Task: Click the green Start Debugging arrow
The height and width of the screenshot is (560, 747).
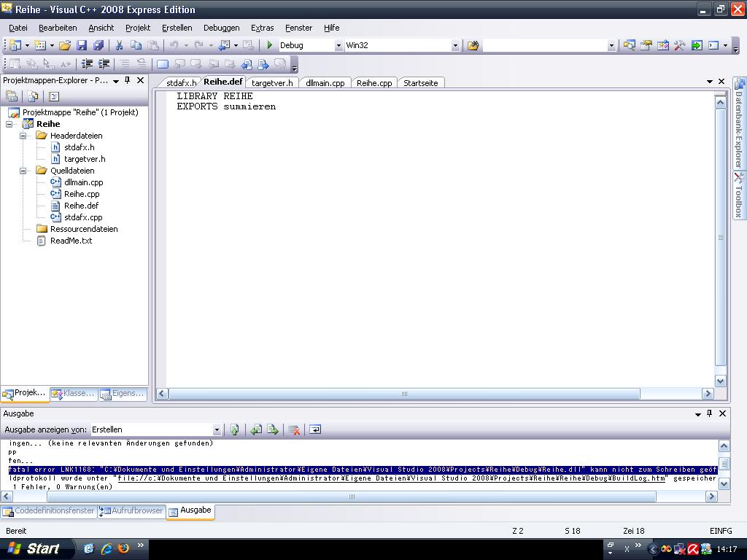Action: [x=270, y=45]
